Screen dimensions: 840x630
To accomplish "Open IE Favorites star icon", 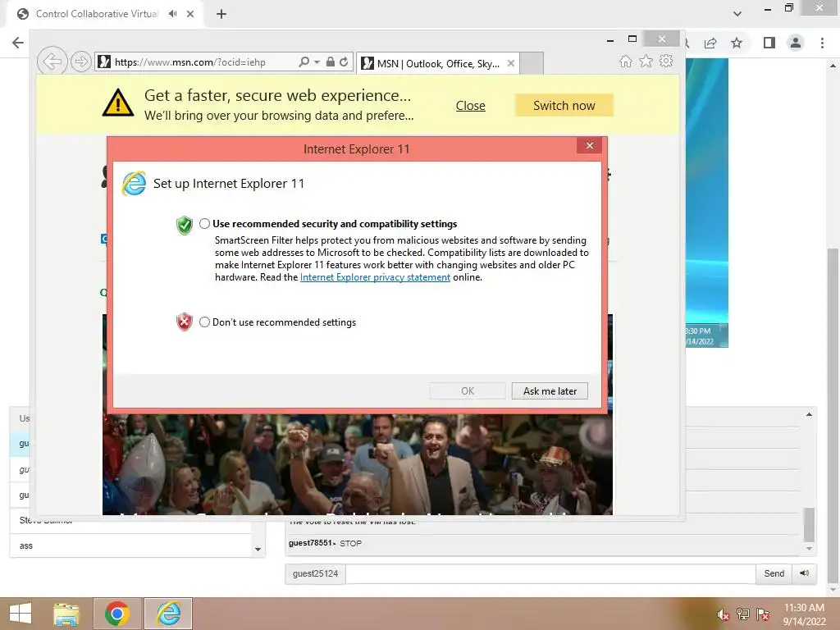I will (x=646, y=61).
